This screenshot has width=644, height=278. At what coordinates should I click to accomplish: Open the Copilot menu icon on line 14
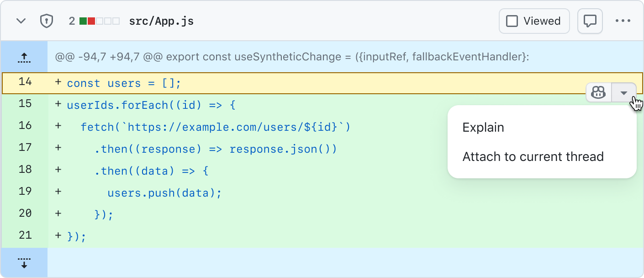coord(598,92)
